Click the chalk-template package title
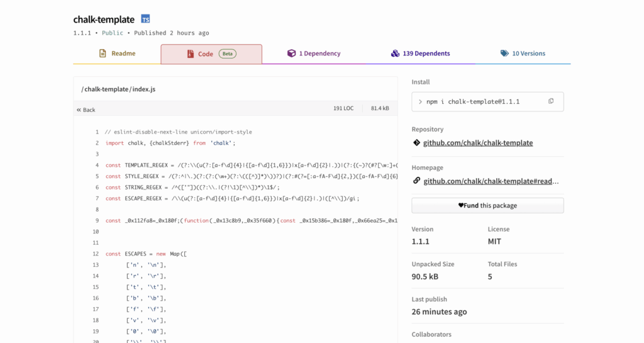The width and height of the screenshot is (644, 343). (x=104, y=20)
